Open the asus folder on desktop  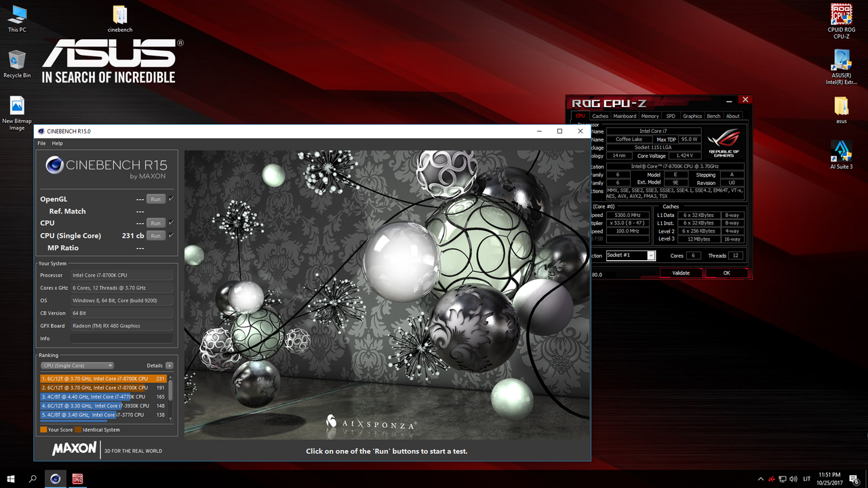pyautogui.click(x=841, y=110)
